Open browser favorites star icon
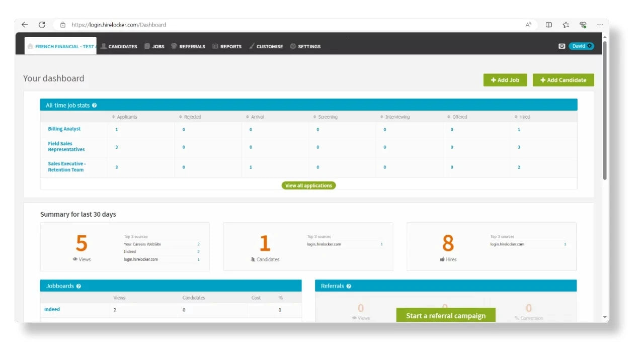This screenshot has width=644, height=362. (x=566, y=25)
